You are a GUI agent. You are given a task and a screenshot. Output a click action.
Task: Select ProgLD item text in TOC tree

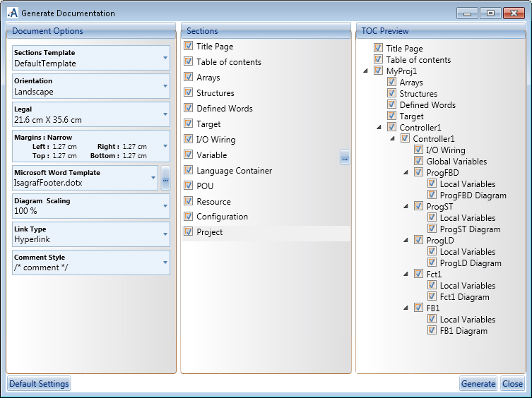[x=440, y=241]
